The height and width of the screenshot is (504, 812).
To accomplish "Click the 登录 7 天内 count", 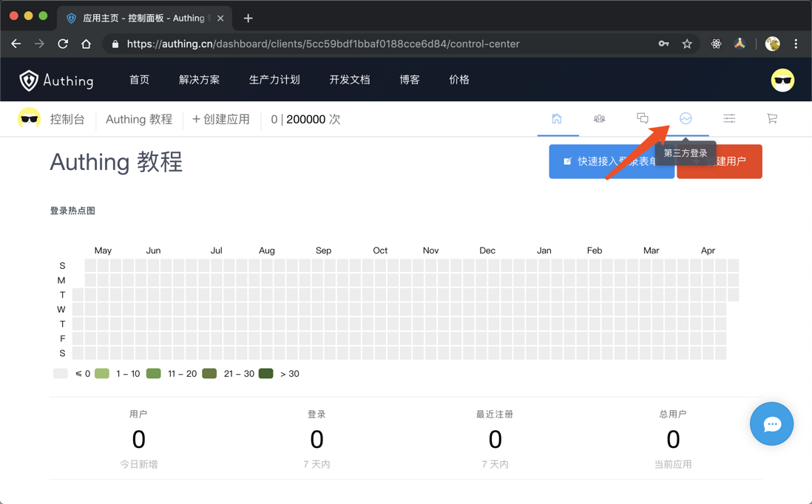I will [317, 439].
